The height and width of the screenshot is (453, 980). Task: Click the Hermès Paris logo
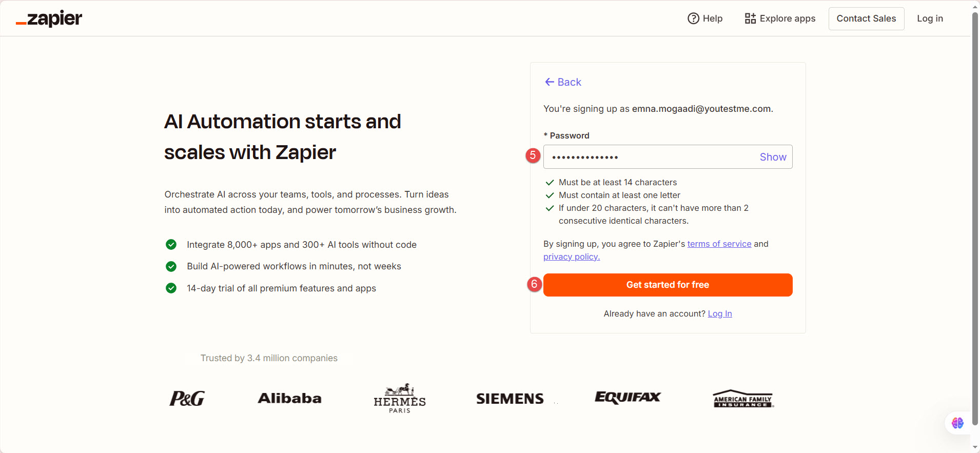(x=400, y=398)
